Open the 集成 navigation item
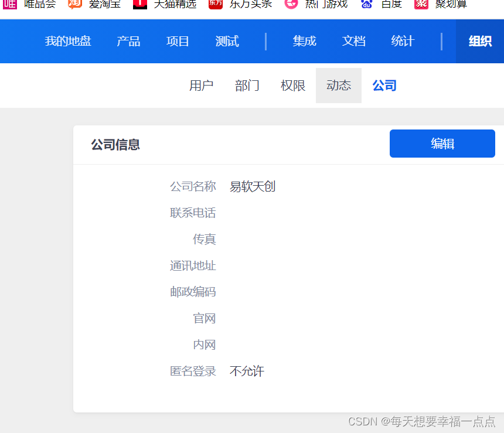 (x=304, y=41)
